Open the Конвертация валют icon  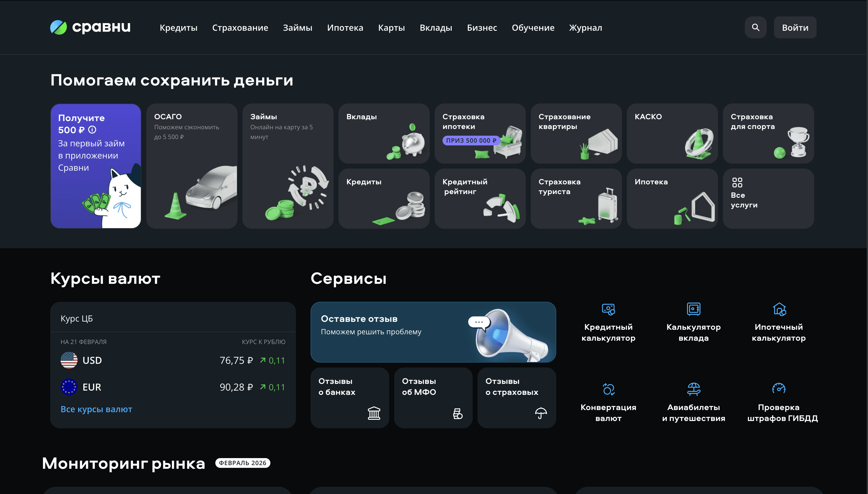tap(608, 389)
